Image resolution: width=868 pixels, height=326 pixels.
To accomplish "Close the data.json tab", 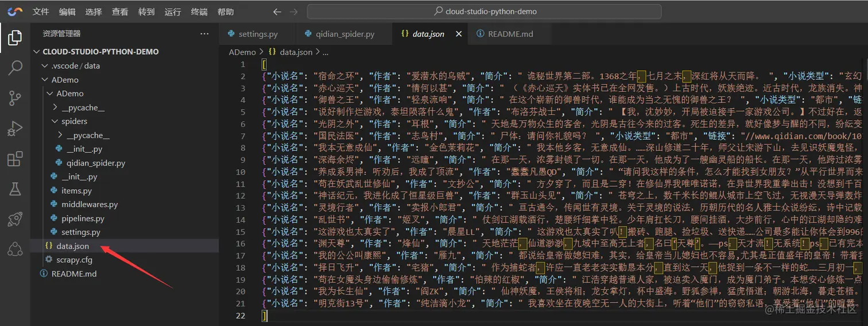I will (x=458, y=34).
